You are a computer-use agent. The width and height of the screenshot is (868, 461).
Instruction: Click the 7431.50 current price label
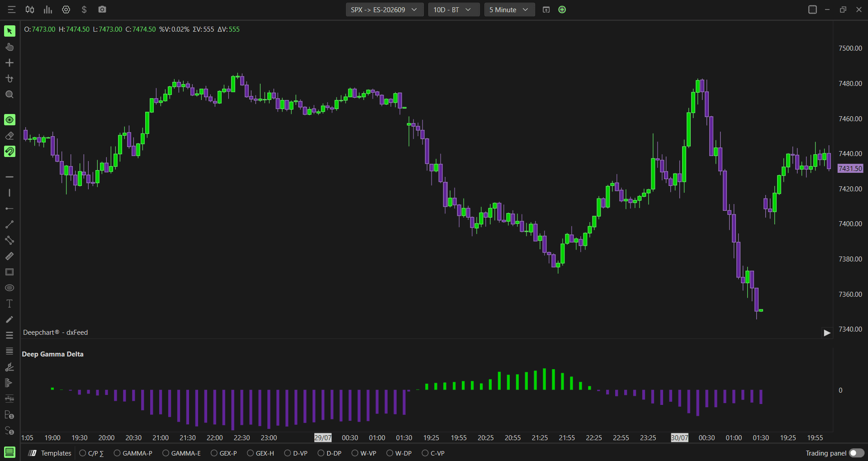click(x=850, y=168)
